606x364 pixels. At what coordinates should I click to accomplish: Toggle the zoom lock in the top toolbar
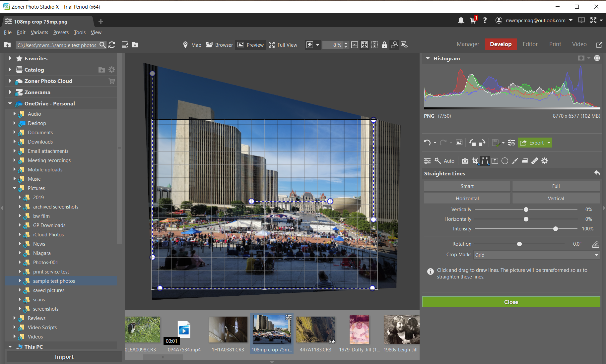point(384,45)
